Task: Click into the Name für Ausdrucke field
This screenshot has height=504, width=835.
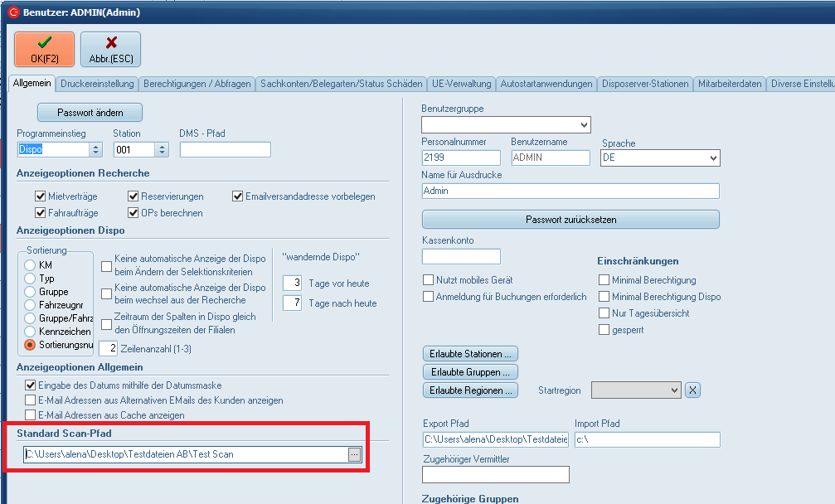Action: 570,191
